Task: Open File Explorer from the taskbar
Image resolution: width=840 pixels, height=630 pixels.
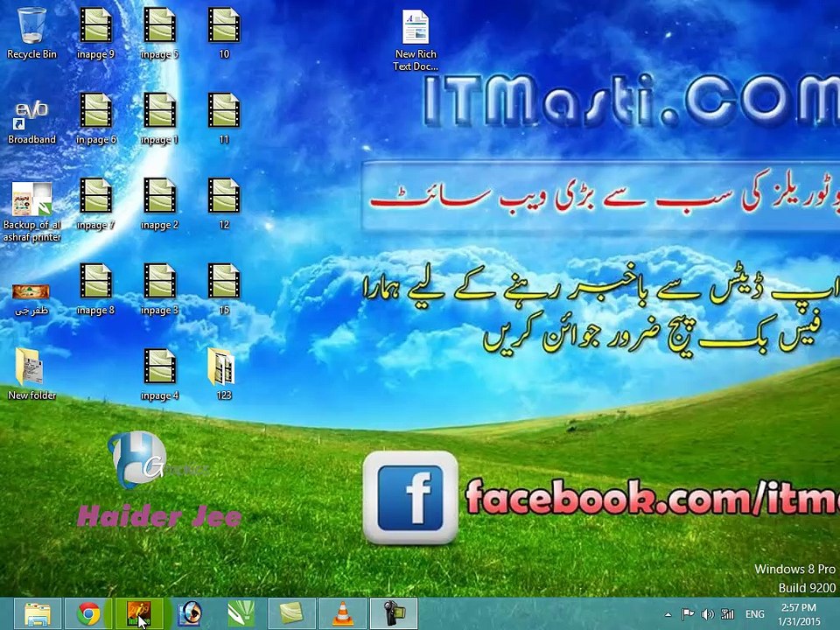Action: pos(38,614)
